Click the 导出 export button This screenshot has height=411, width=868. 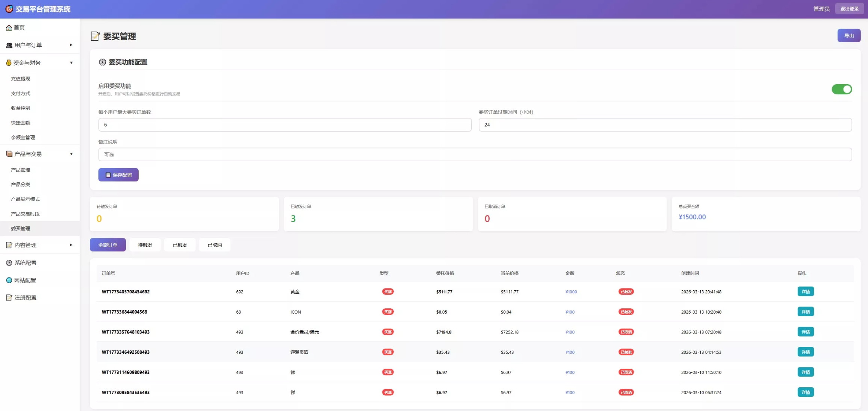coord(848,36)
